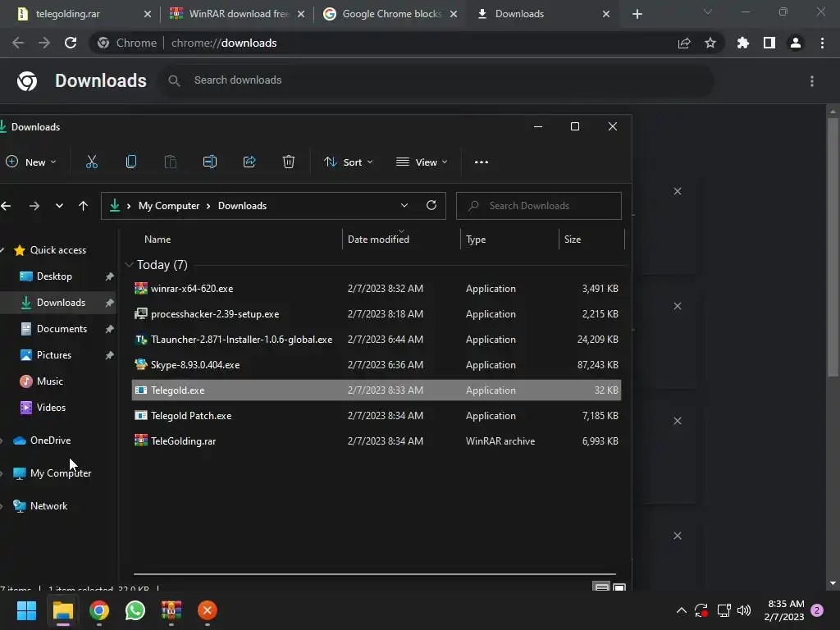Viewport: 840px width, 630px height.
Task: Select Skype-8.93.0.404.exe file
Action: click(376, 365)
